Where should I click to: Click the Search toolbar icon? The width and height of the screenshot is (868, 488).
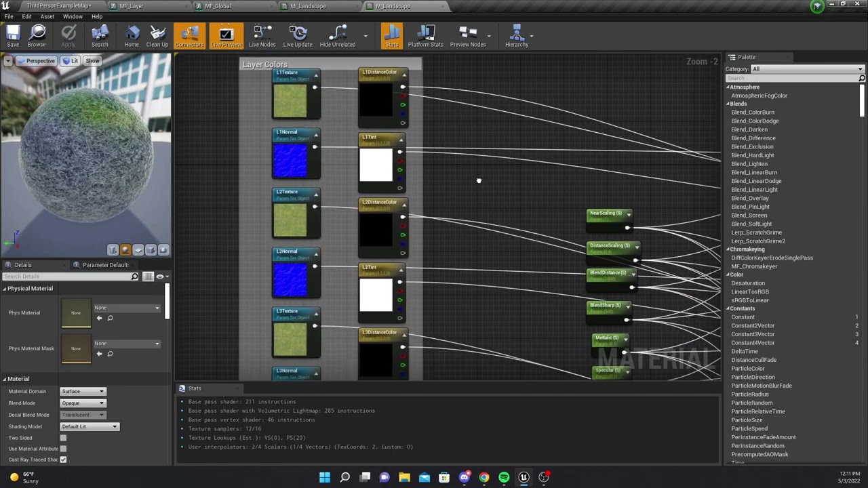100,36
